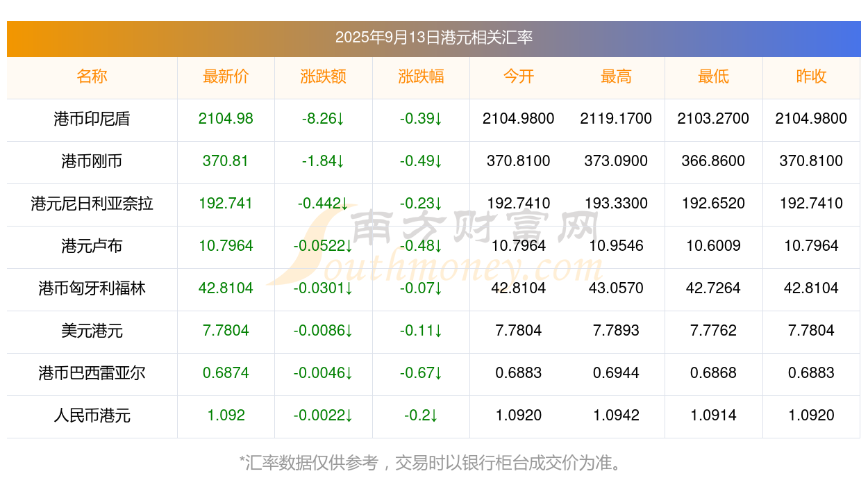Click the change amount -0.0301↓

point(324,288)
